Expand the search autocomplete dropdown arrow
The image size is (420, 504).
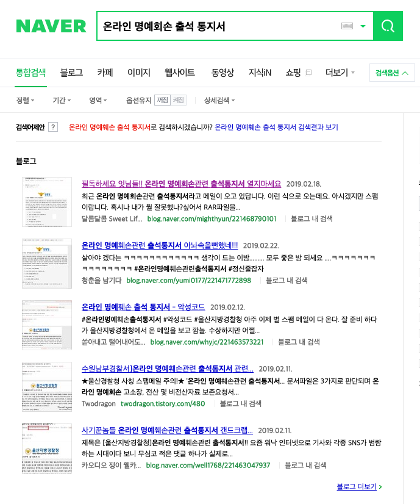point(363,26)
